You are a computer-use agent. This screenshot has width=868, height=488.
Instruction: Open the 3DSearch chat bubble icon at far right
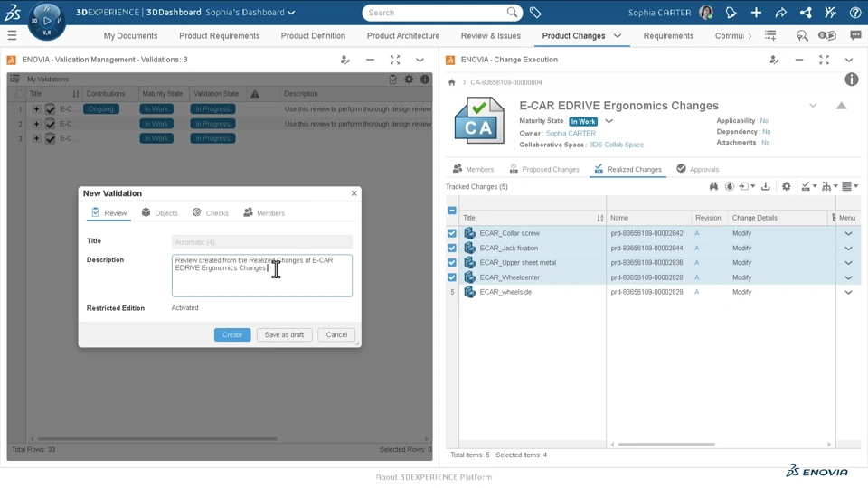pos(855,35)
